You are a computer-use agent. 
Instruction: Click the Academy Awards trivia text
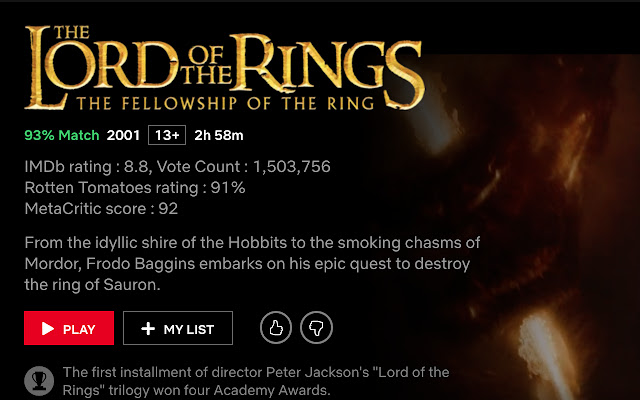click(x=255, y=381)
